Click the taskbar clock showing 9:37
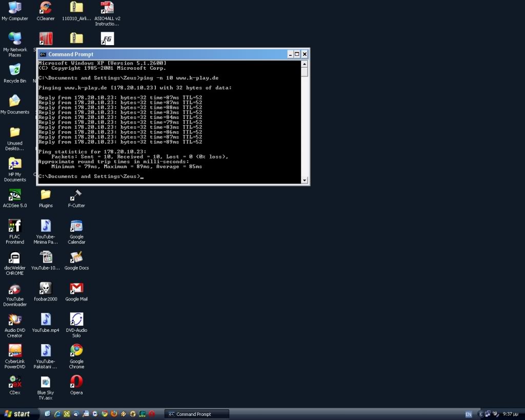Viewport: 525px width, 420px height. coord(510,414)
